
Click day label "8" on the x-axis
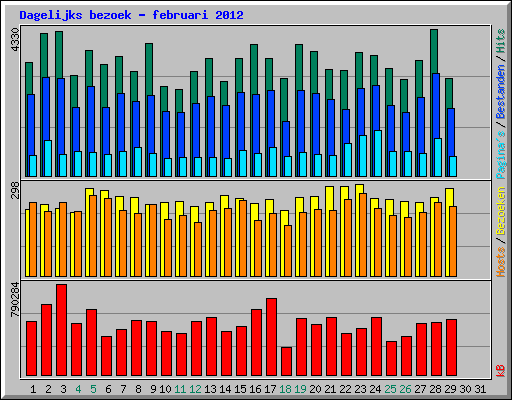coord(138,389)
